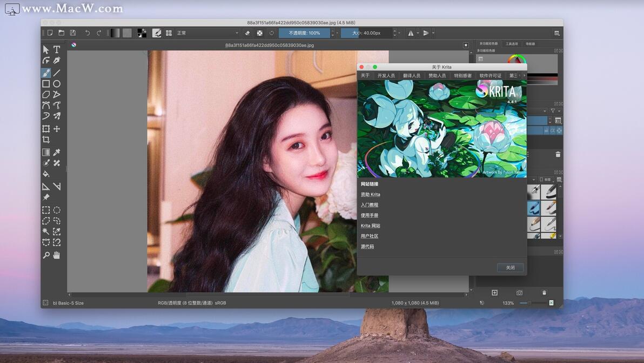Toggle preserve alpha checker button
644x363 pixels.
pos(259,33)
